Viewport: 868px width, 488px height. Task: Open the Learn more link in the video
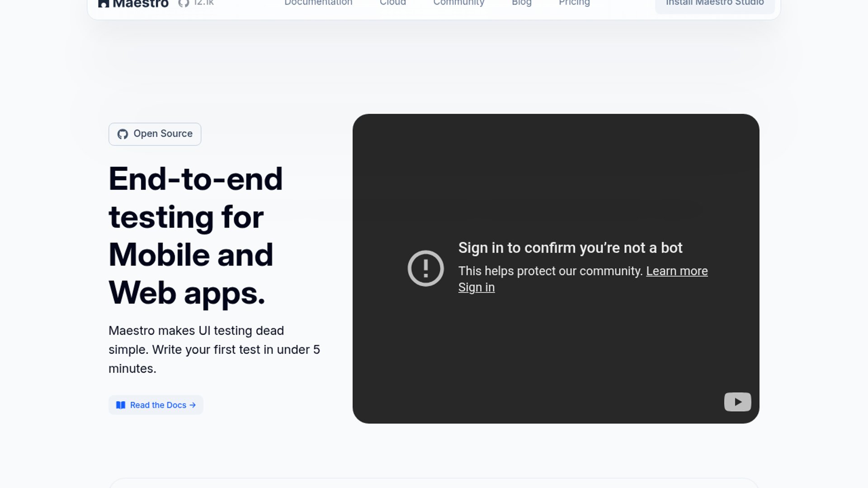point(676,271)
